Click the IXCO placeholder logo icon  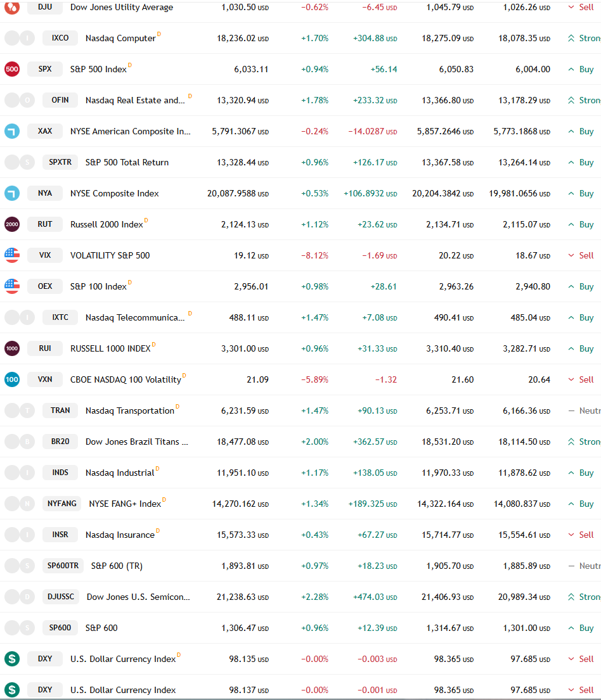point(20,38)
